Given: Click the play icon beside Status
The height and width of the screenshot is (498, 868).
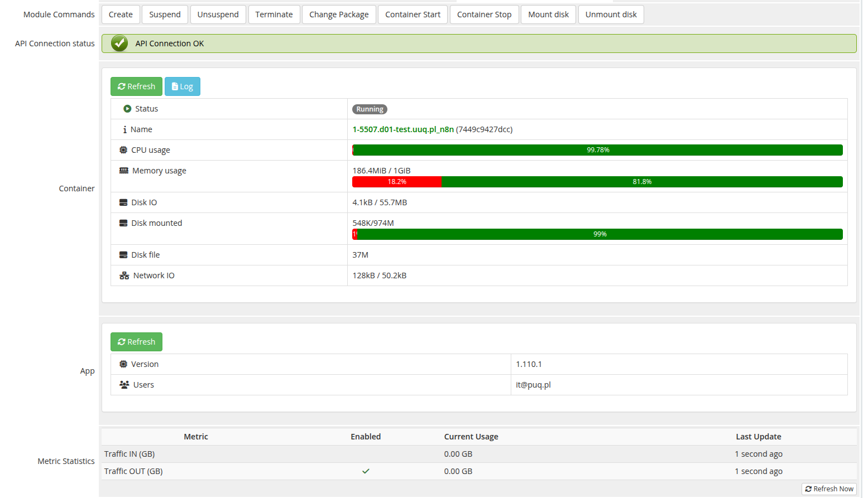Looking at the screenshot, I should tap(128, 108).
